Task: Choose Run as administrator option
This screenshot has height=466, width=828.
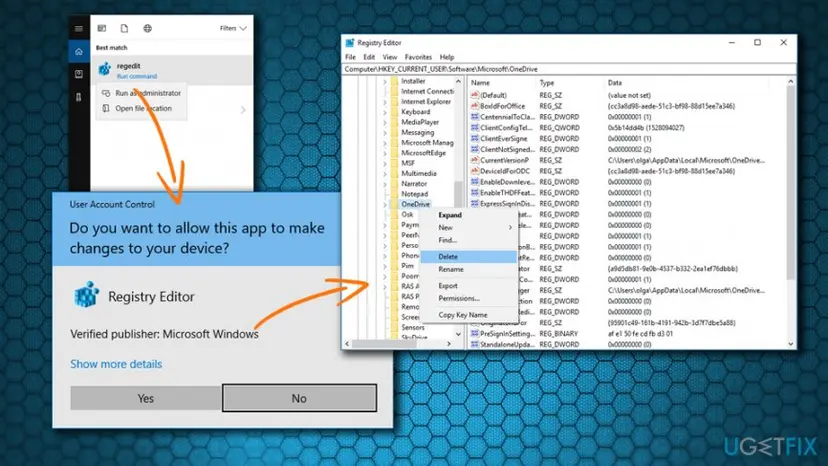Action: pos(142,93)
